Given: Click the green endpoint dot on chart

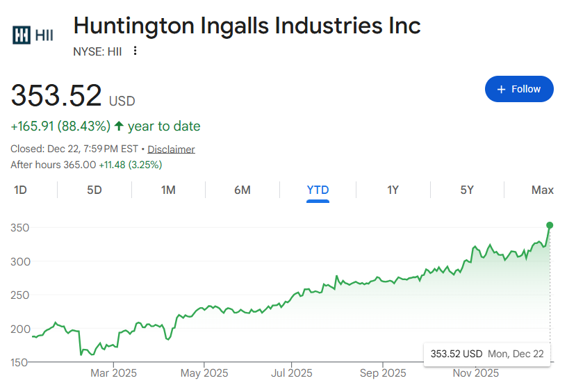Looking at the screenshot, I should point(550,225).
